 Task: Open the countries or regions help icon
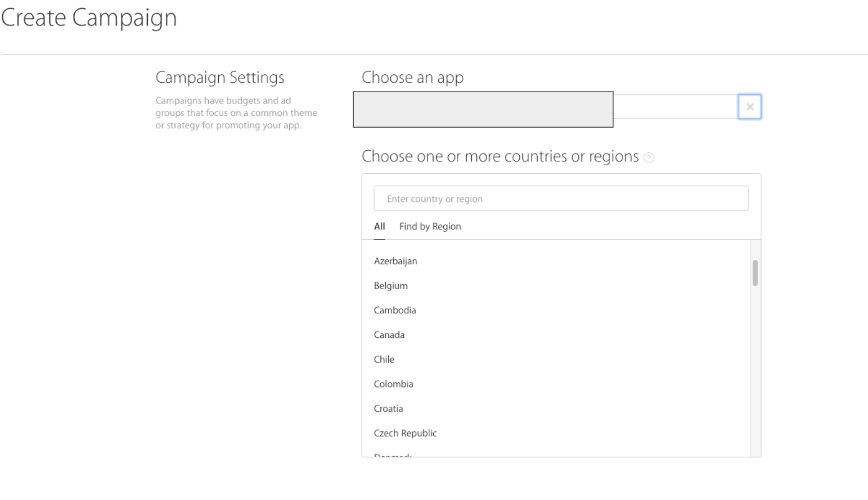(x=649, y=157)
